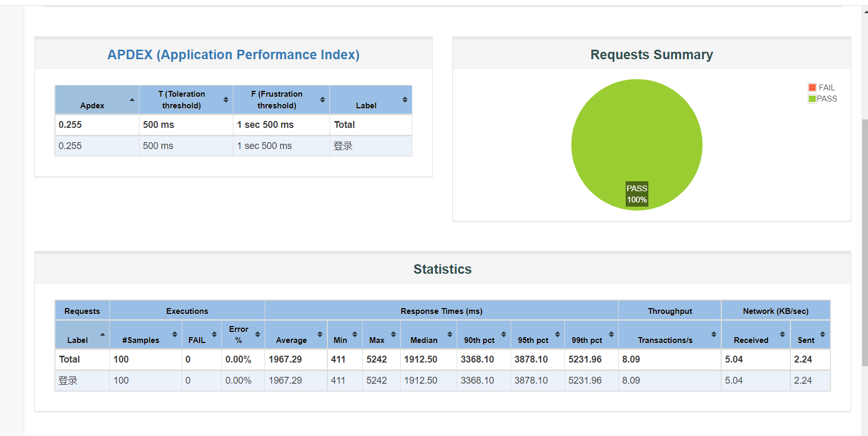Sort statistics by Error % column
Image resolution: width=868 pixels, height=436 pixels.
pos(243,335)
